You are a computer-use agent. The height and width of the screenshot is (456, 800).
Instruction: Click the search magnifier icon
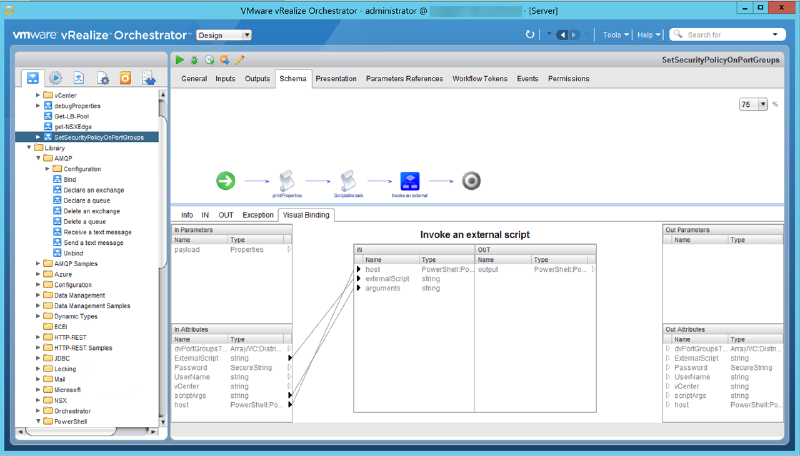pyautogui.click(x=678, y=34)
